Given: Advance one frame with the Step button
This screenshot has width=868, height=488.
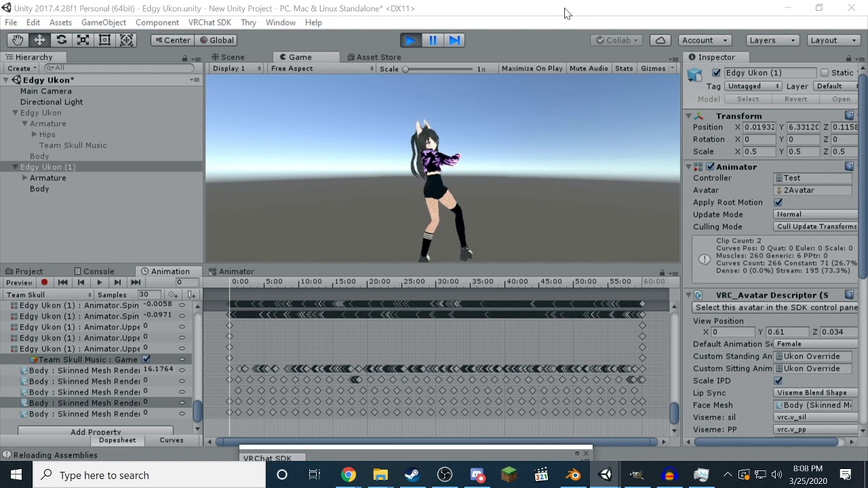Looking at the screenshot, I should click(454, 40).
